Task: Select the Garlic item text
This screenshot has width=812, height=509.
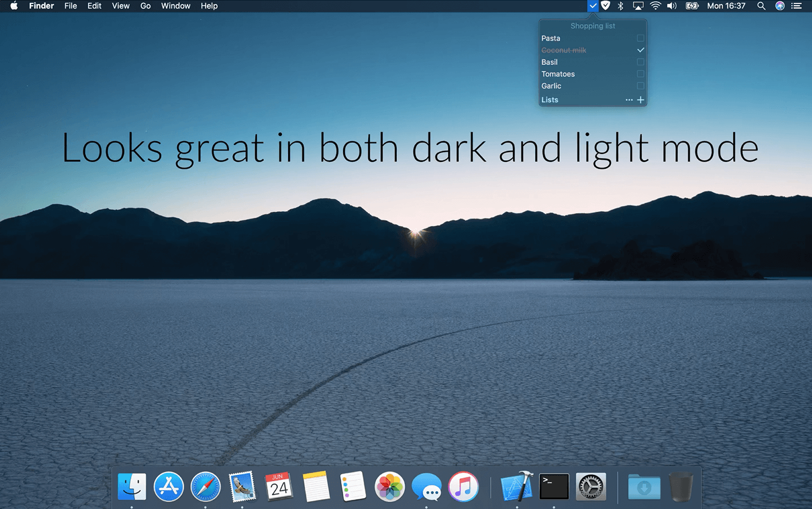Action: pyautogui.click(x=551, y=86)
